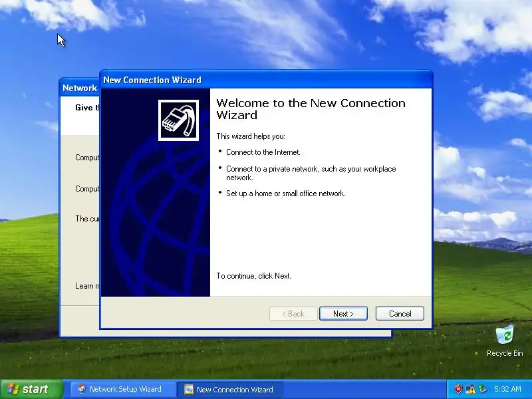Click the New Connection Wizard taskbar button icon
The width and height of the screenshot is (532, 399).
189,389
